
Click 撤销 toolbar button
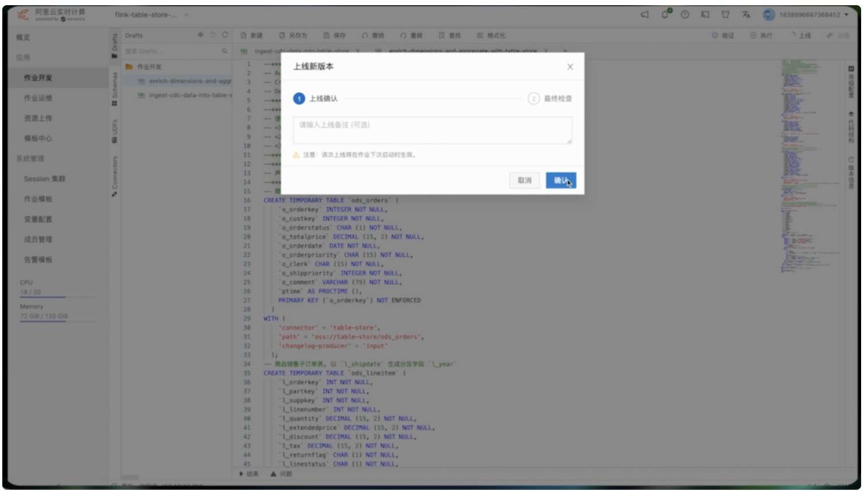coord(373,36)
